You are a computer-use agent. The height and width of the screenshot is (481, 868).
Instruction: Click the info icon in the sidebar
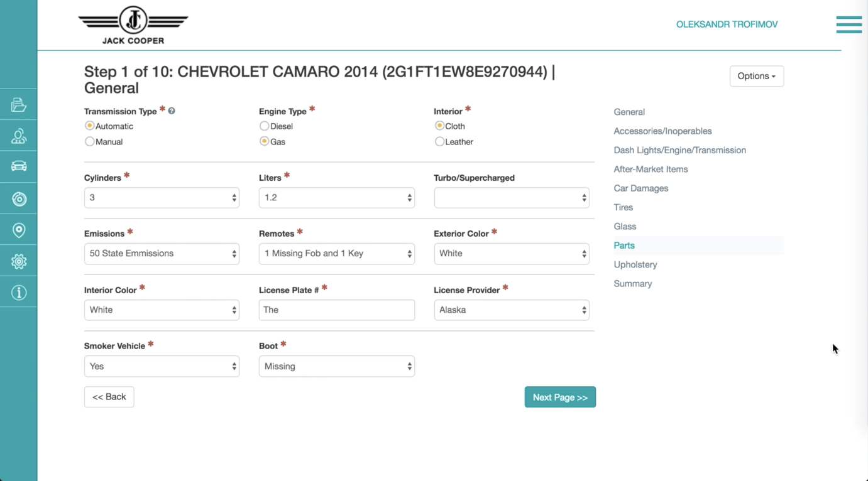[x=18, y=291]
